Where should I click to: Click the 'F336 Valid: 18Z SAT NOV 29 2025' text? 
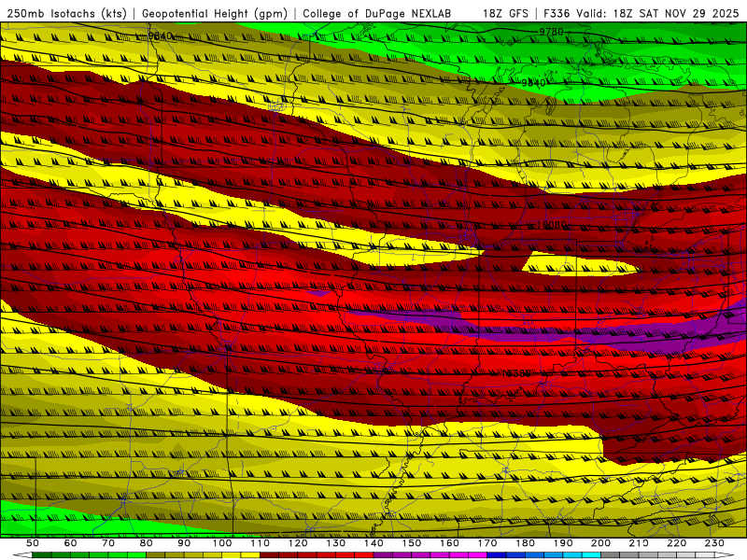641,13
